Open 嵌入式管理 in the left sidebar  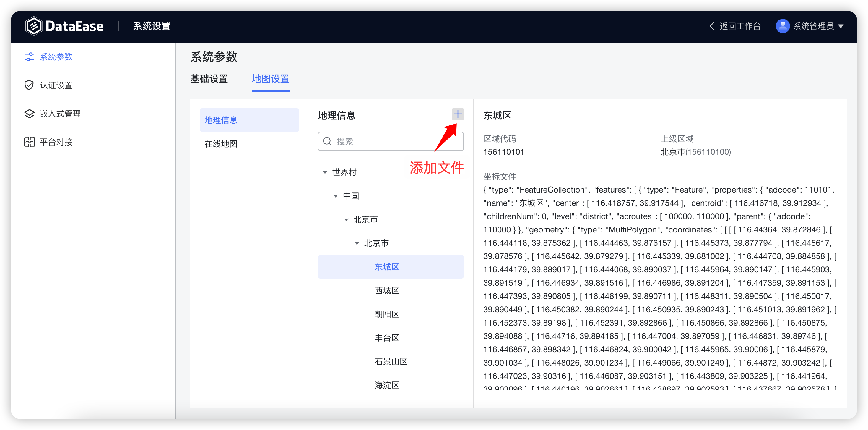60,114
